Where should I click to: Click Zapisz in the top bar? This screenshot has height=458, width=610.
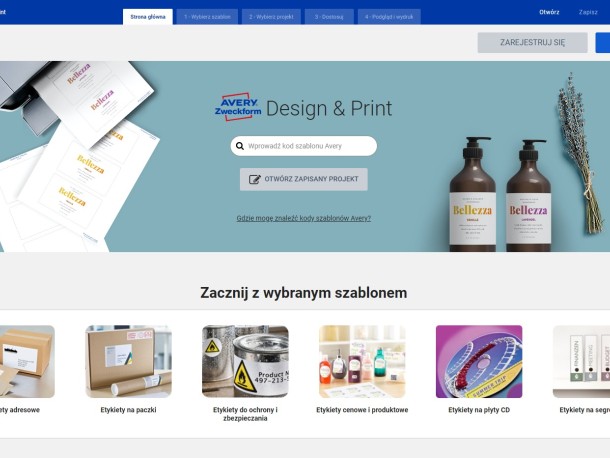coord(588,12)
